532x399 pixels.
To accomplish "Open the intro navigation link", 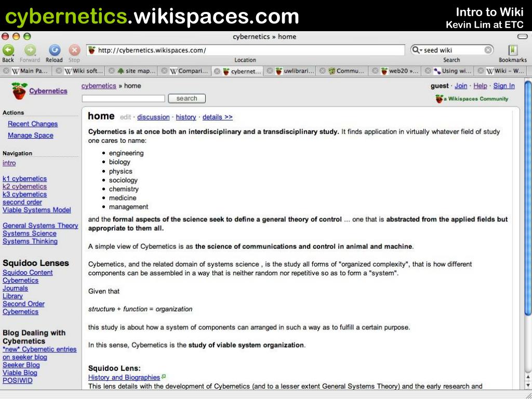I will click(9, 163).
